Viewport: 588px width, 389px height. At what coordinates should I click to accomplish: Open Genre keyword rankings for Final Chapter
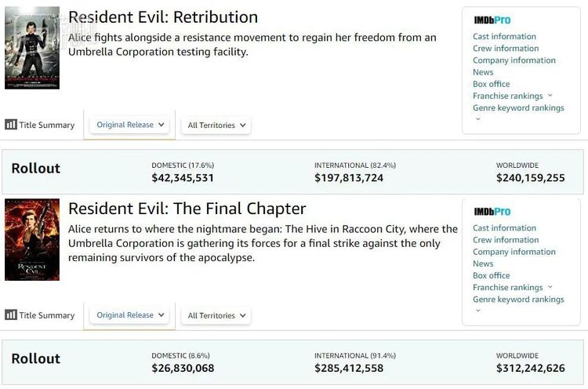pos(518,300)
